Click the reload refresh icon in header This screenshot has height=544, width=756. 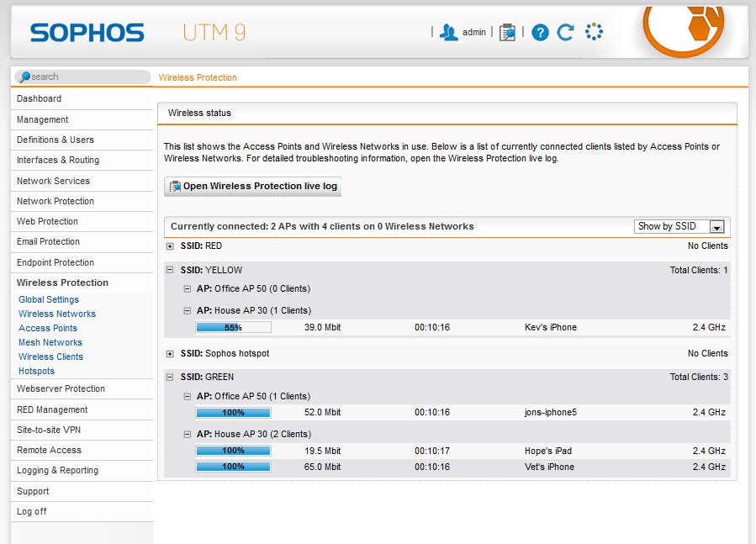point(566,32)
